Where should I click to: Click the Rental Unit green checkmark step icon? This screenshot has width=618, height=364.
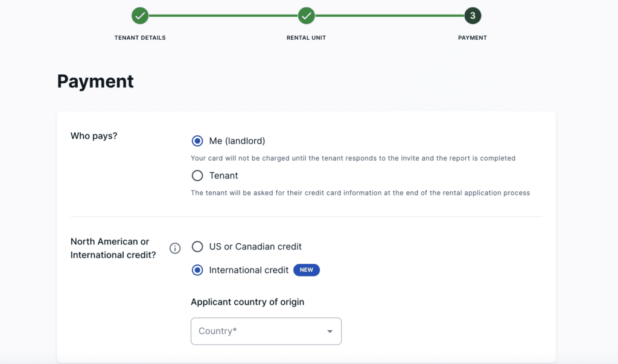point(307,16)
